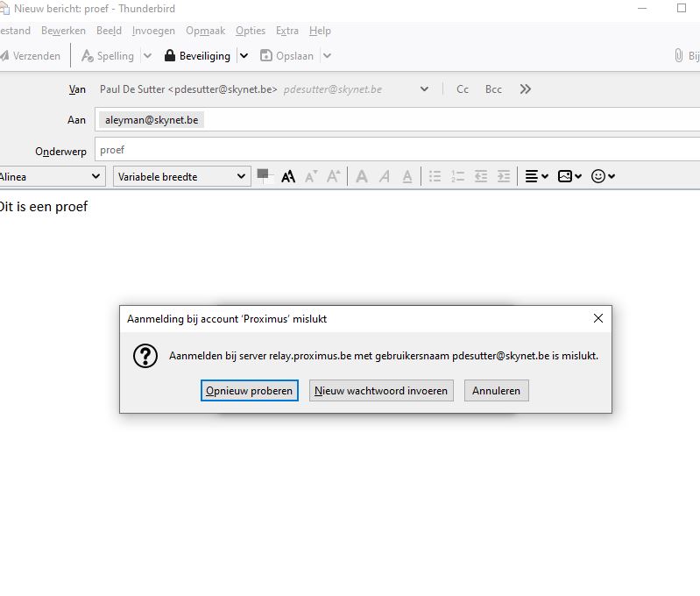Toggle bold text formatting
Viewport: 700px width, 596px height.
361,176
